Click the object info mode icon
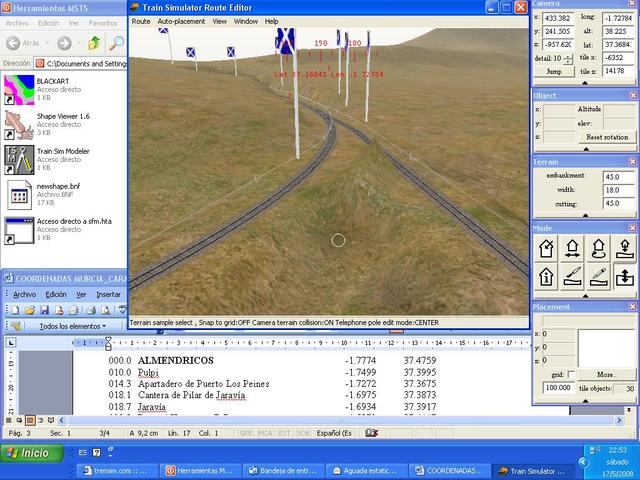Image resolution: width=640 pixels, height=480 pixels. click(x=547, y=277)
